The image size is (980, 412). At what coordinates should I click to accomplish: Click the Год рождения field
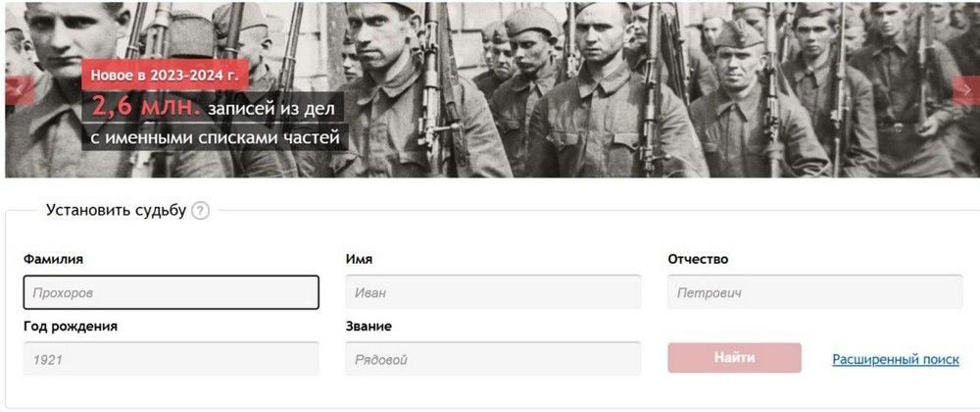point(171,359)
